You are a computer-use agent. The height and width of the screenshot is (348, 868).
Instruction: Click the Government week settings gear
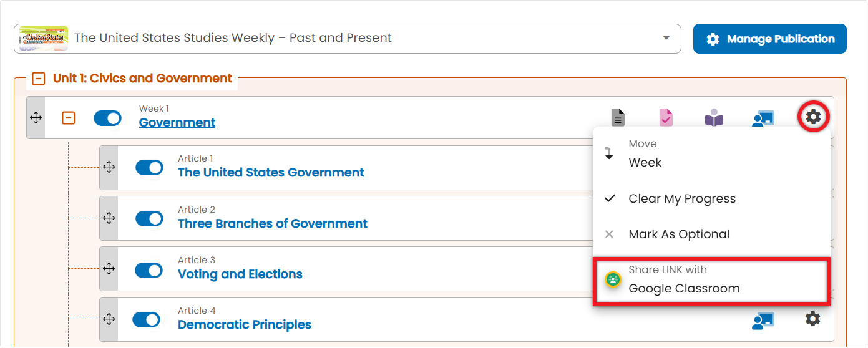point(813,117)
